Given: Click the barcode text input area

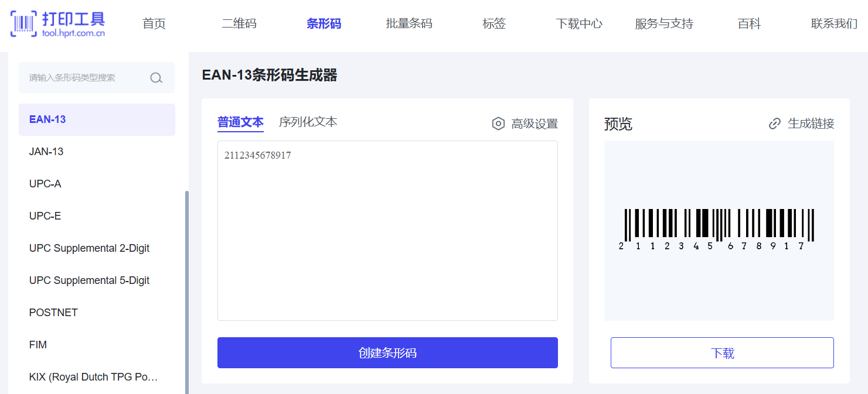Looking at the screenshot, I should click(387, 231).
